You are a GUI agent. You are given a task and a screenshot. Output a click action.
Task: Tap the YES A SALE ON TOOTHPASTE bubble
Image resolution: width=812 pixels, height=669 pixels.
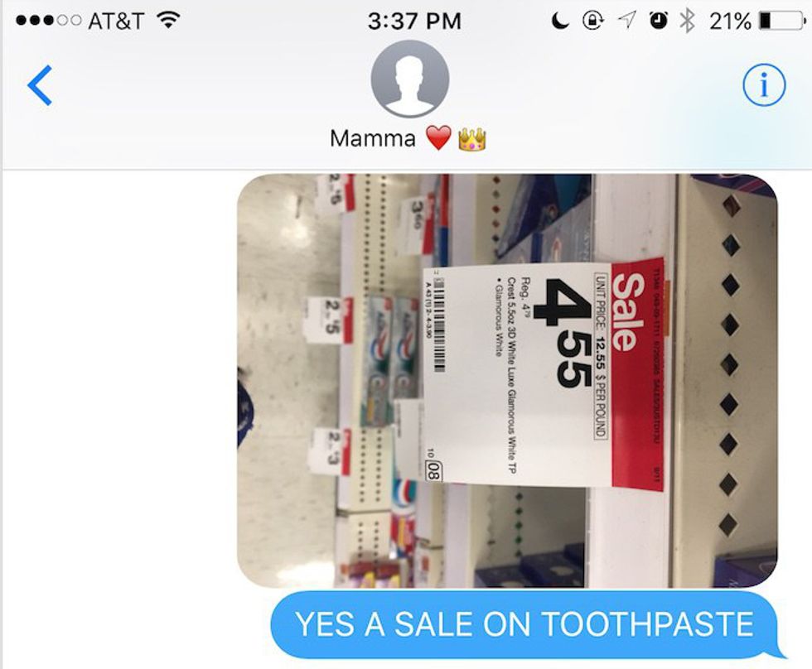click(x=524, y=624)
